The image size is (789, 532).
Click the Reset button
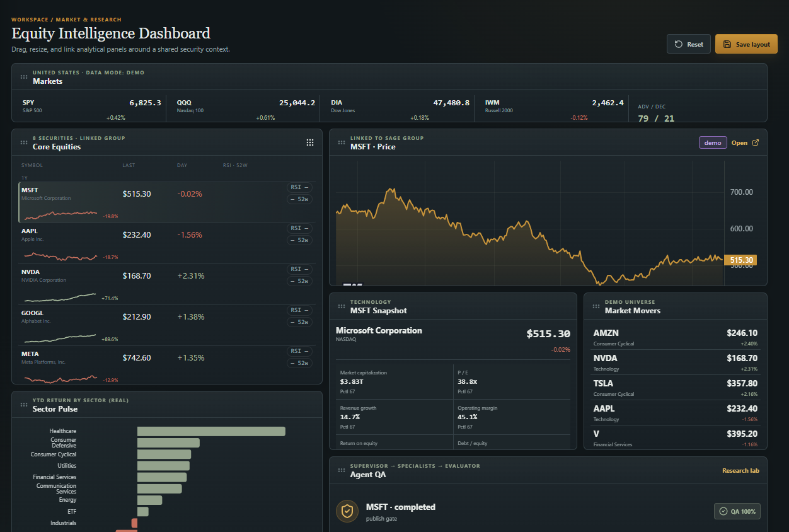689,44
